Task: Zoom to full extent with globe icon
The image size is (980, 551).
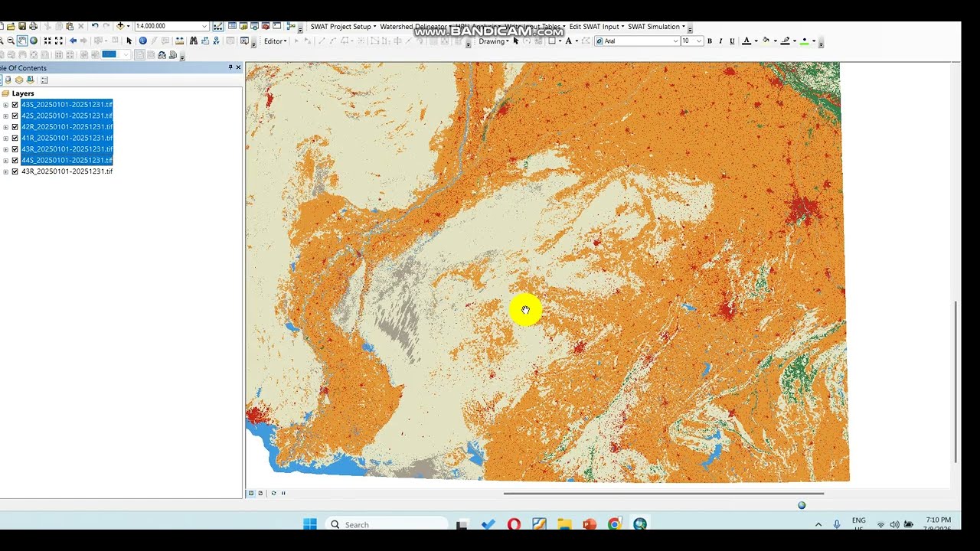Action: [34, 41]
